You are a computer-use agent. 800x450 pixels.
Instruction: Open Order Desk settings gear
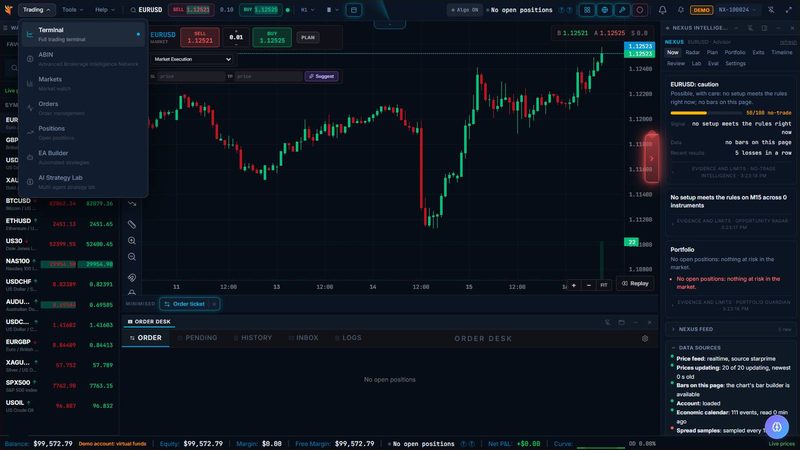pos(645,338)
